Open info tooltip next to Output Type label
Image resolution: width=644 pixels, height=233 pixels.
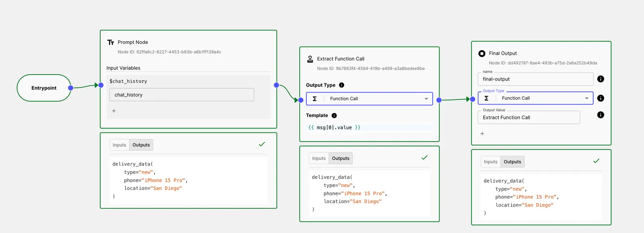coord(341,85)
